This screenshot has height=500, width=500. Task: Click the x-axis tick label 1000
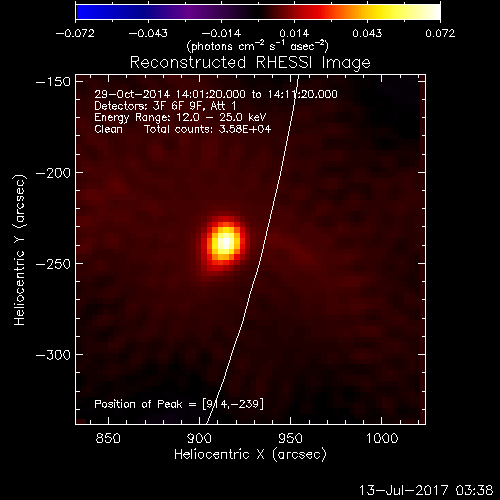point(382,438)
